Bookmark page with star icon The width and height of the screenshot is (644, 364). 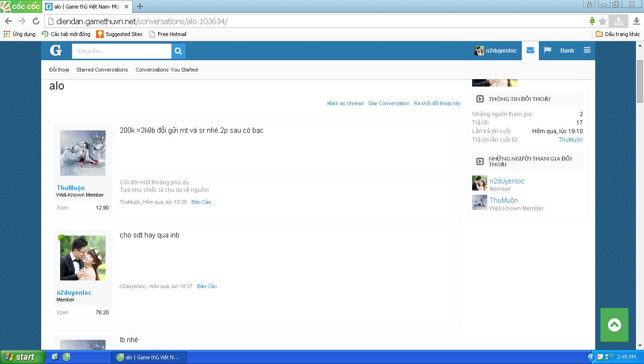[x=602, y=21]
